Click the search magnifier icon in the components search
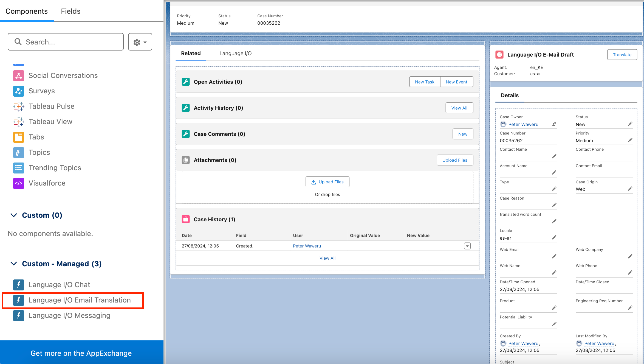The width and height of the screenshot is (644, 364). point(18,42)
